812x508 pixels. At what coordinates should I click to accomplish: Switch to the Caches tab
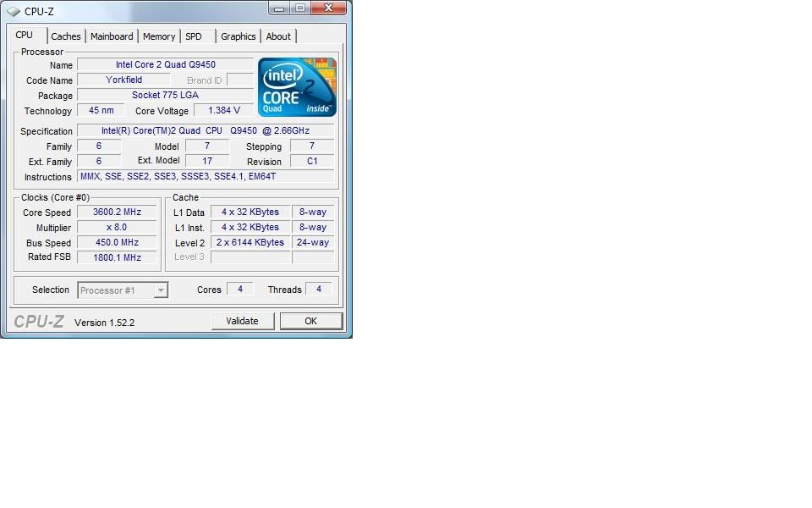click(66, 36)
